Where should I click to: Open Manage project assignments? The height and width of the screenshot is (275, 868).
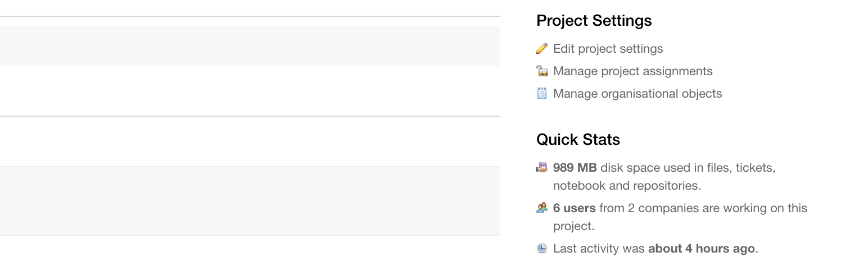(632, 71)
